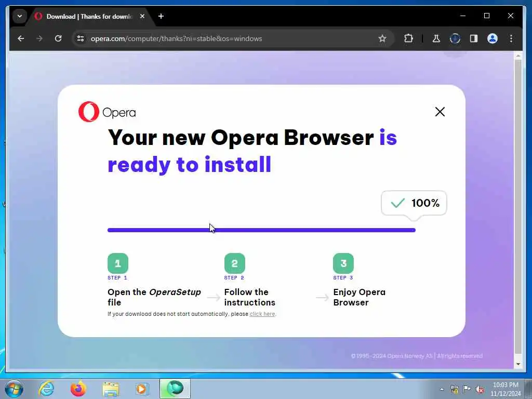This screenshot has height=399, width=532.
Task: Click the purple download progress bar
Action: click(261, 230)
